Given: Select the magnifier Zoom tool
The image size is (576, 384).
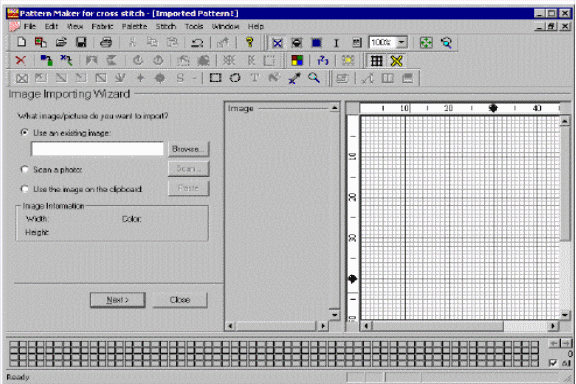Looking at the screenshot, I should (314, 78).
